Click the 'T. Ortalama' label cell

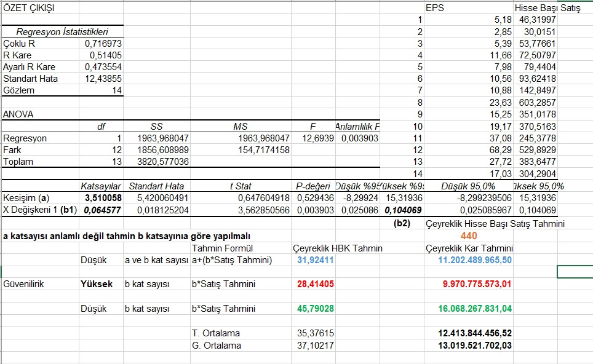pyautogui.click(x=216, y=333)
